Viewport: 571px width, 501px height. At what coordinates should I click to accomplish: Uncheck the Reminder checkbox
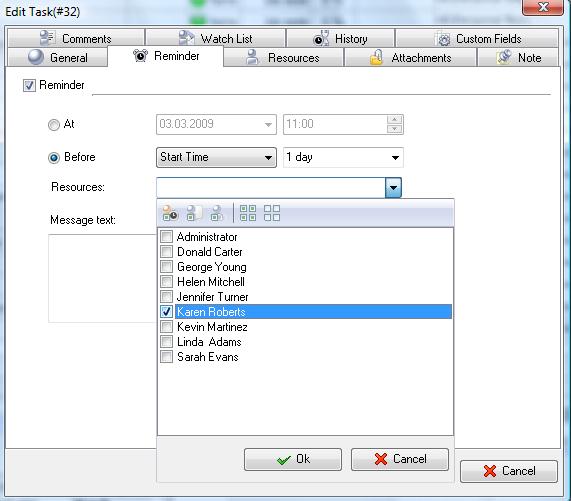pyautogui.click(x=29, y=86)
